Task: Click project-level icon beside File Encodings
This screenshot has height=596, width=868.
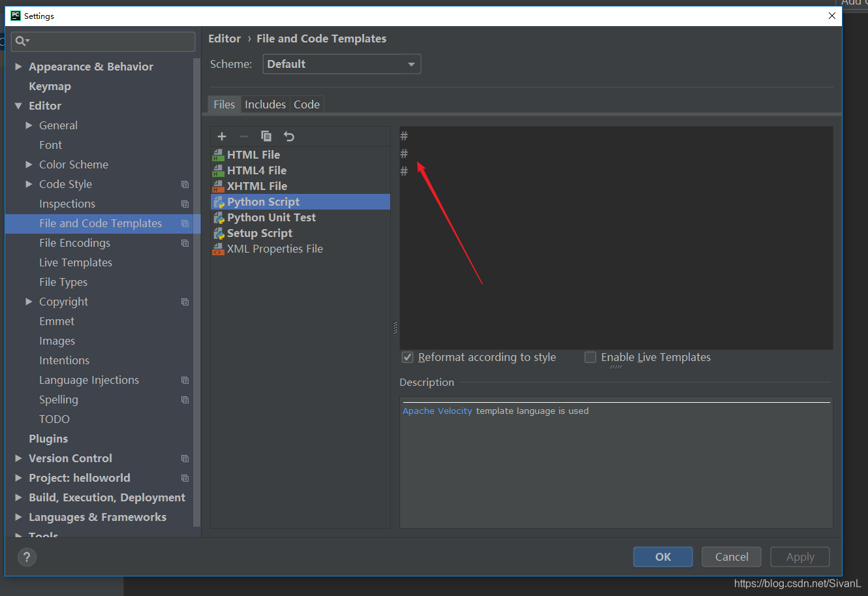Action: (185, 243)
